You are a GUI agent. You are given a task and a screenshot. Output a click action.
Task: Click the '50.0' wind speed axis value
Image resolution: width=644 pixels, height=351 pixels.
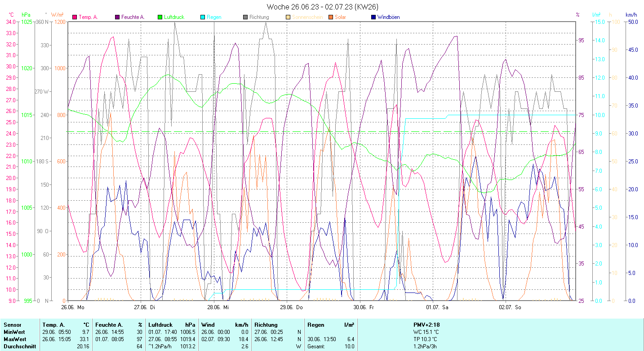[633, 22]
